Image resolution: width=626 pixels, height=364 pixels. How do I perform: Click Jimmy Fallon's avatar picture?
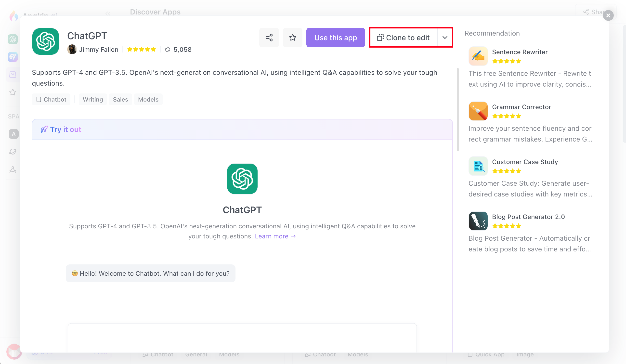[72, 50]
